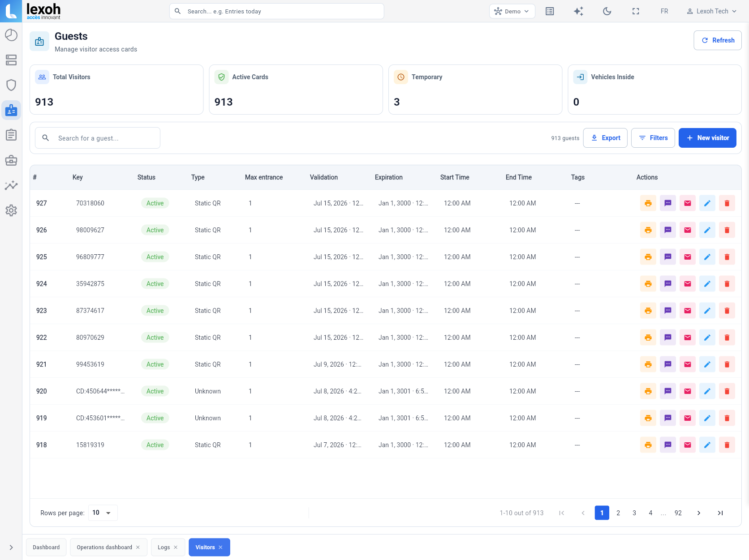Print the card for guest 927
Image resolution: width=749 pixels, height=560 pixels.
pos(648,203)
